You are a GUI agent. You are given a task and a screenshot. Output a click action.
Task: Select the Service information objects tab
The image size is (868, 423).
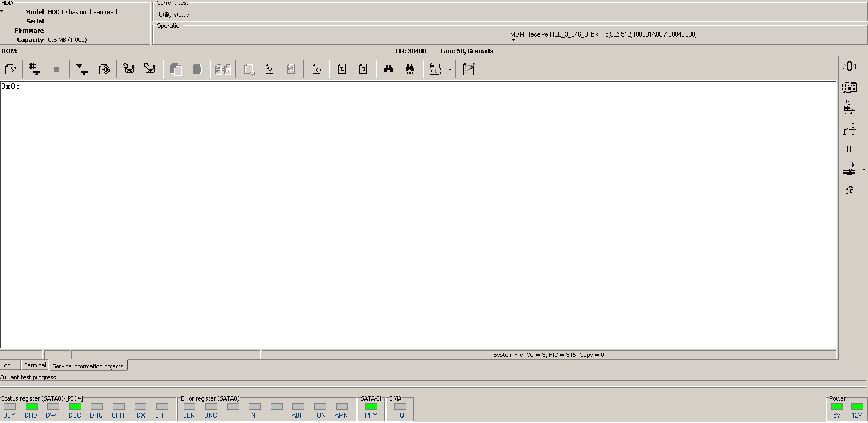coord(88,366)
